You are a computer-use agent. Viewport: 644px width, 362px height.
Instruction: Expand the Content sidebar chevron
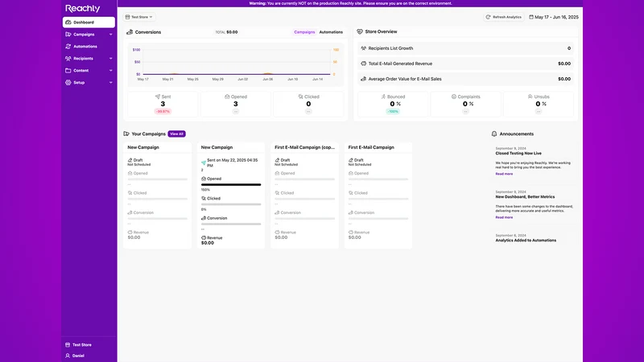tap(111, 71)
